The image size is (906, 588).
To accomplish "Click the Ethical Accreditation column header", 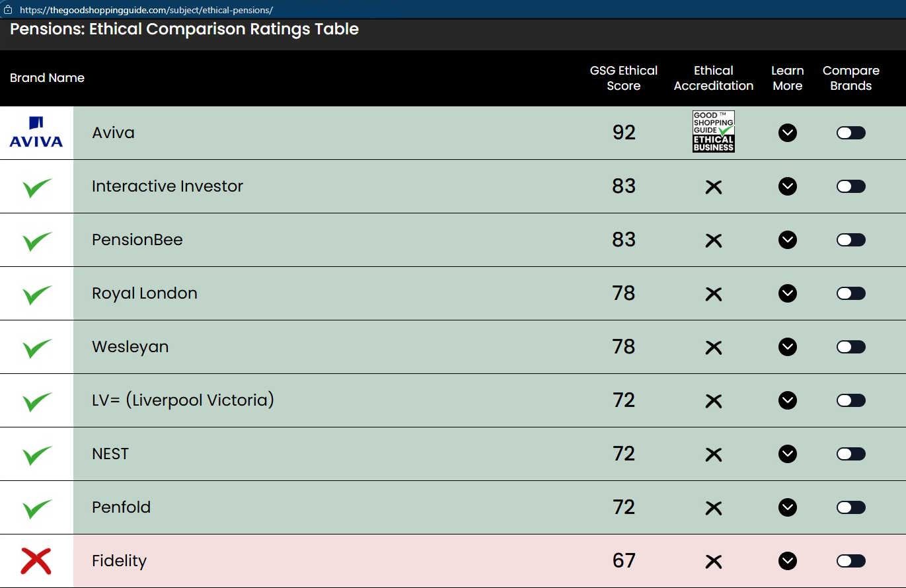I will [713, 78].
